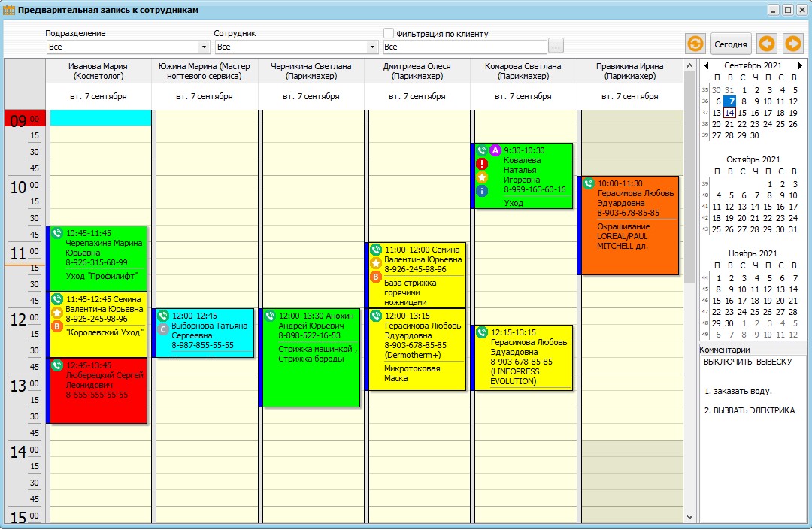Enable Фильтрация по клиенту checkbox
The width and height of the screenshot is (812, 530).
tap(389, 33)
